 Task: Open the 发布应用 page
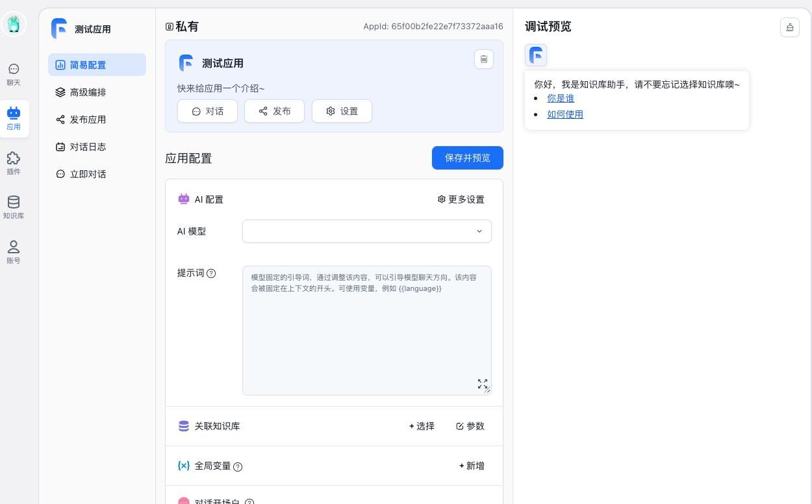(x=88, y=120)
